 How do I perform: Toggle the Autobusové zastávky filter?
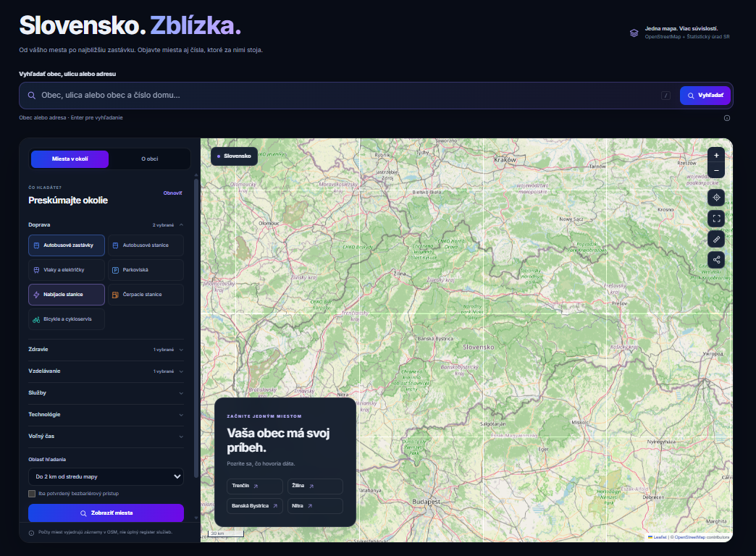coord(67,245)
